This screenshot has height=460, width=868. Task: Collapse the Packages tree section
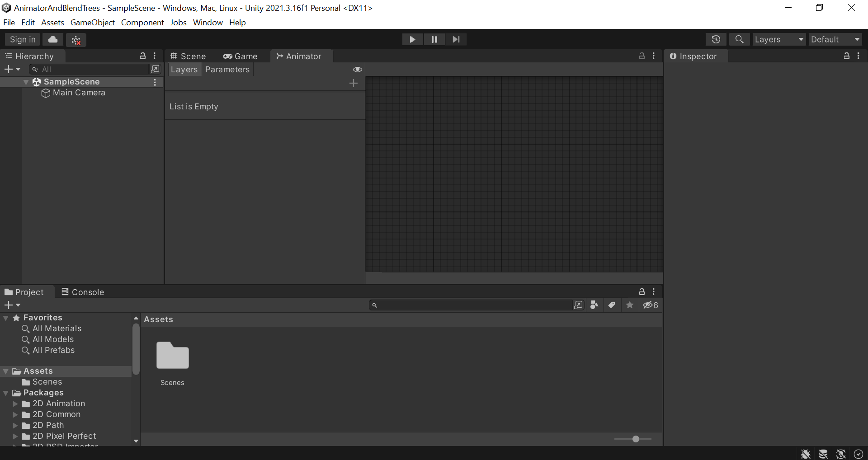pyautogui.click(x=6, y=393)
